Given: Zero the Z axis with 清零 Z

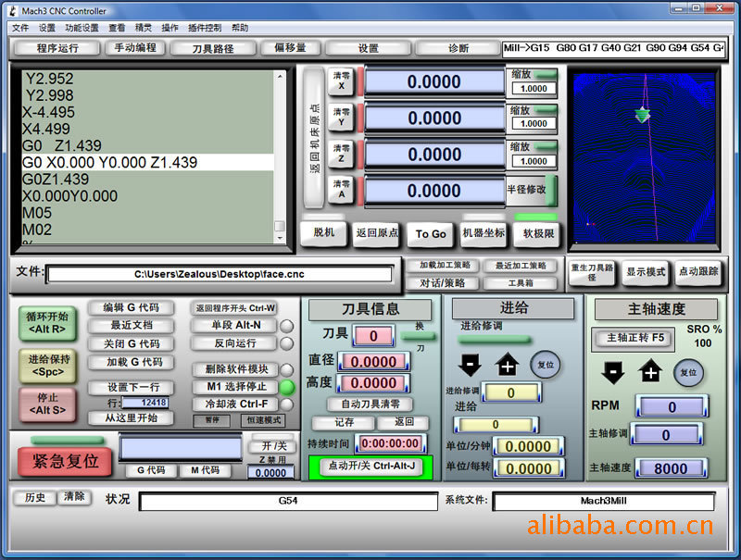Looking at the screenshot, I should (341, 154).
